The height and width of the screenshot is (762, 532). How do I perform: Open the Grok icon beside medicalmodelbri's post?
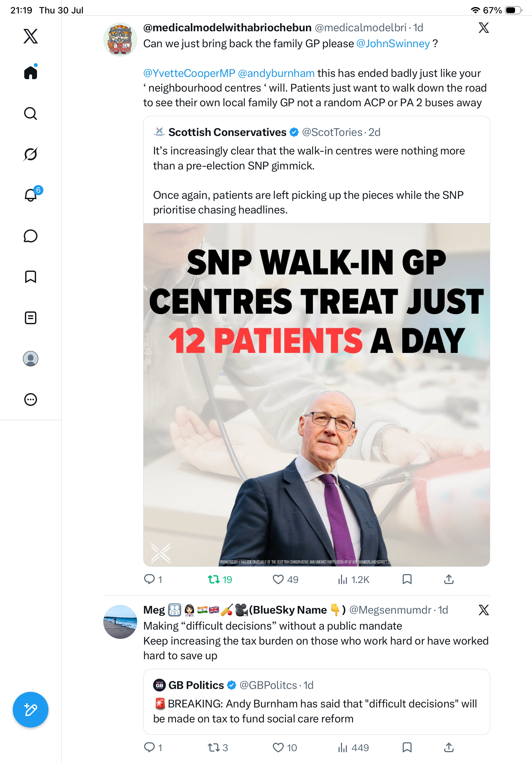coord(484,27)
